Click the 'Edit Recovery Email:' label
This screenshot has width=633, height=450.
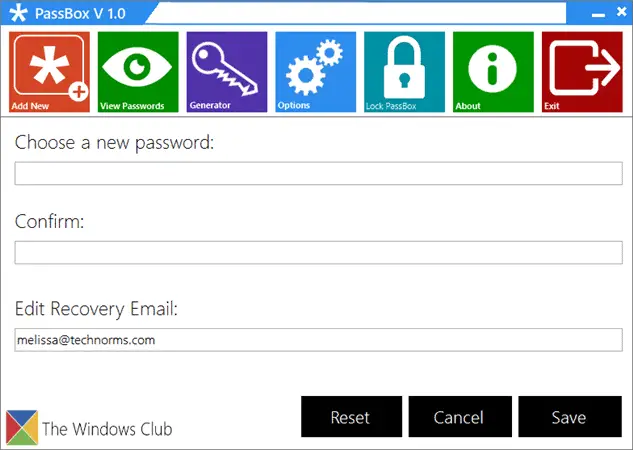tap(96, 309)
